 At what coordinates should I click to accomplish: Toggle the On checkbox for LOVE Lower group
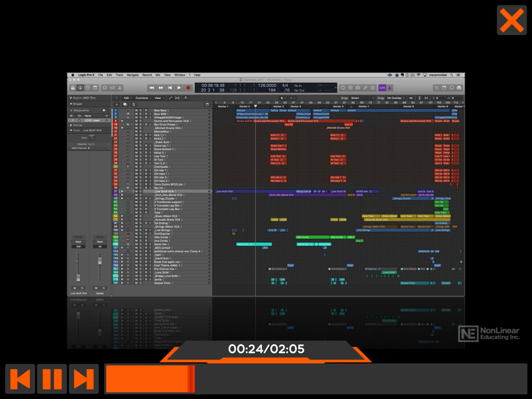click(x=79, y=120)
